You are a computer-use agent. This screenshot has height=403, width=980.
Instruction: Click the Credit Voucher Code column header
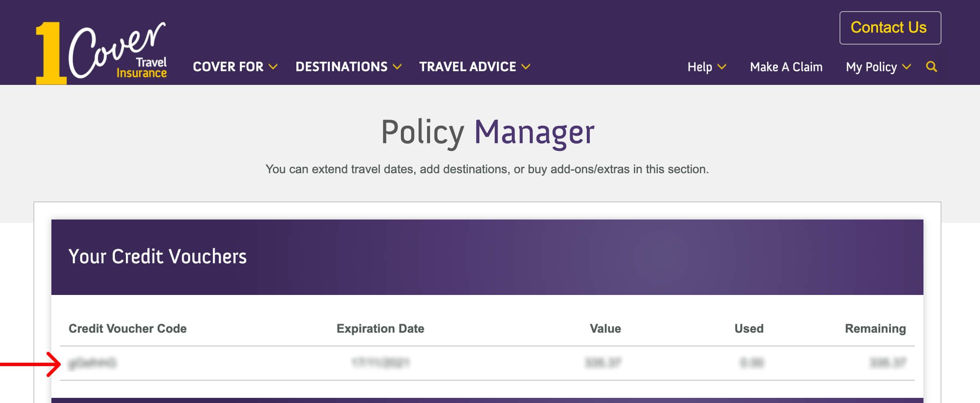[x=128, y=328]
